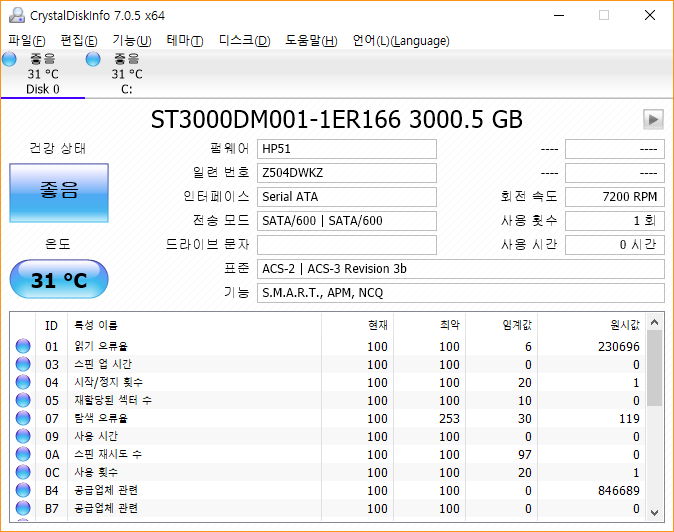The image size is (674, 532).
Task: Click the serial number field Z504DWKZ
Action: pyautogui.click(x=347, y=173)
